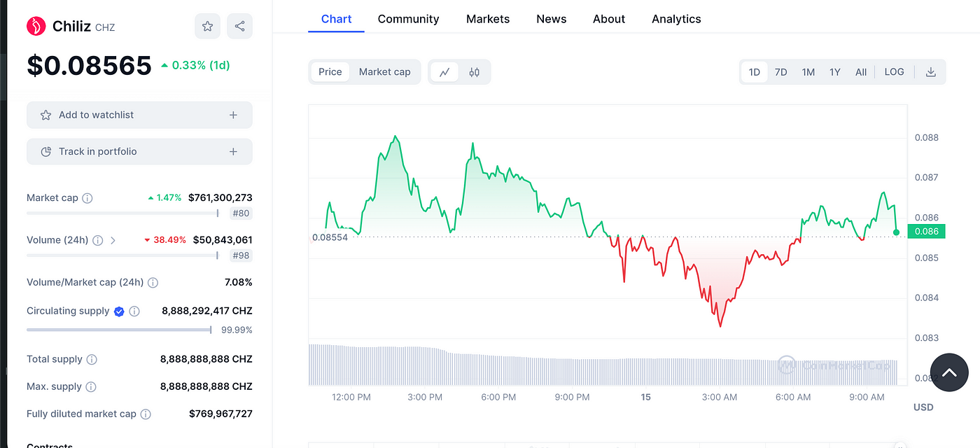Click the Chiliz logo icon
The height and width of the screenshot is (448, 980).
36,26
